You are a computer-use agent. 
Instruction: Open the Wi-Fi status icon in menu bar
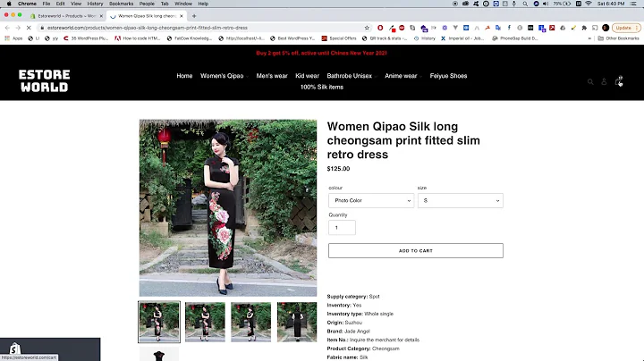(589, 4)
